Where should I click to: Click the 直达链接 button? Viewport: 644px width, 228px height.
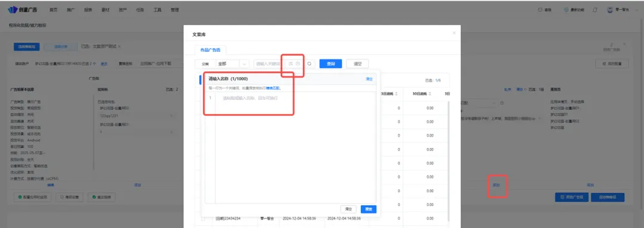coord(101,197)
